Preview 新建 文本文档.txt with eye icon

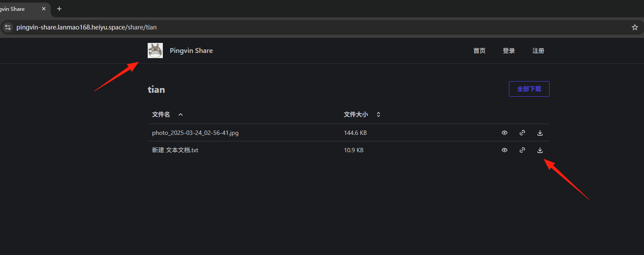coord(505,150)
